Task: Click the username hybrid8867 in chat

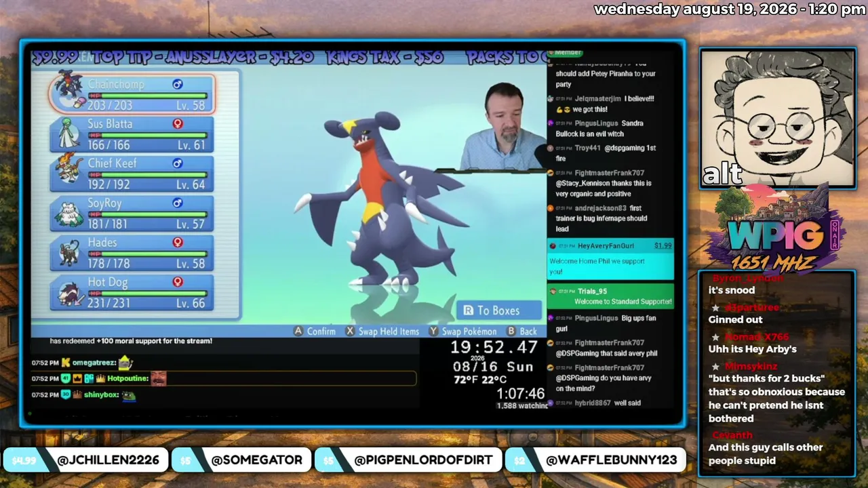Action: tap(591, 403)
